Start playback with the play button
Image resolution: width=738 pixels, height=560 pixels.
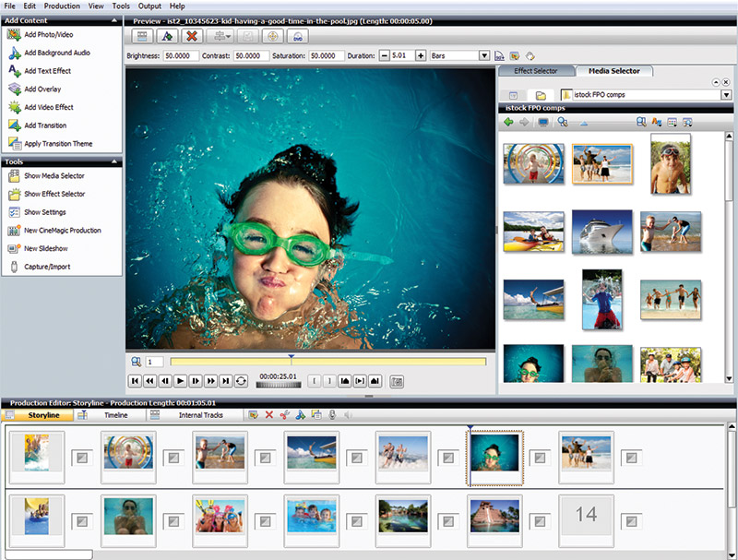(180, 381)
